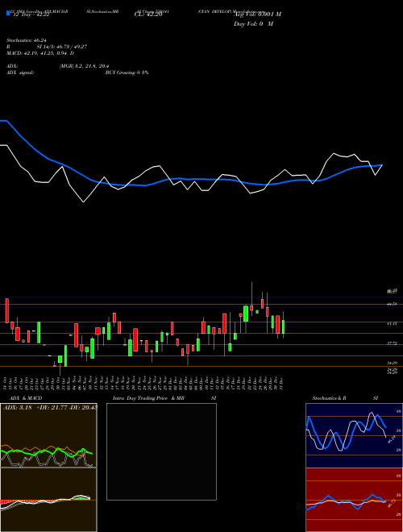Click the 'Intra Day Trading Price & MR' title
The image size is (403, 532).
tap(148, 398)
